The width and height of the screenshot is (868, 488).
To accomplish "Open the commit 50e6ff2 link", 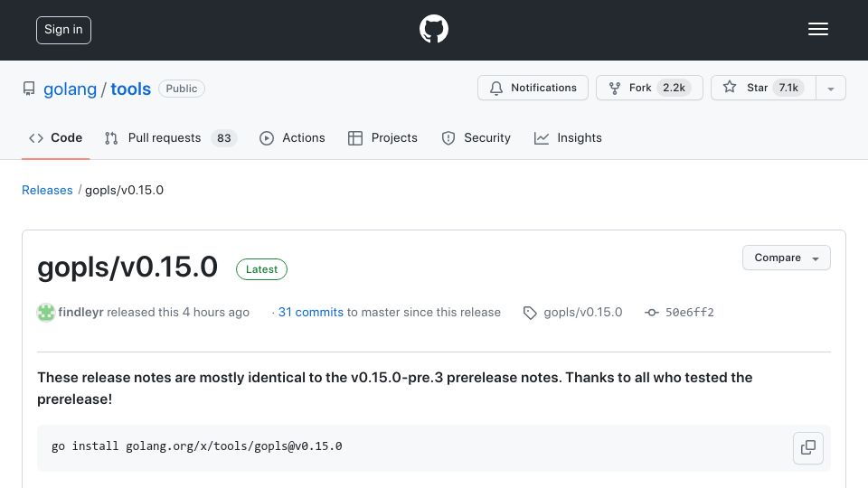I will coord(689,313).
